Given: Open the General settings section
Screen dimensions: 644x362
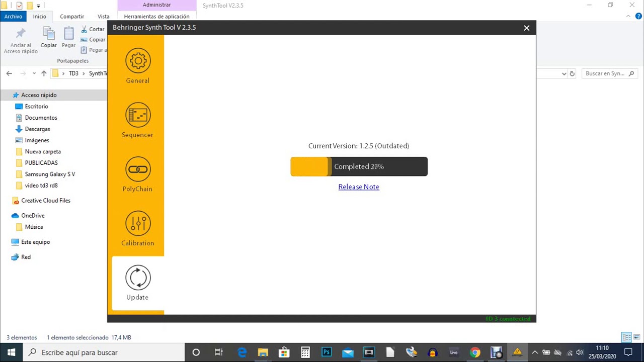Looking at the screenshot, I should pos(137,65).
